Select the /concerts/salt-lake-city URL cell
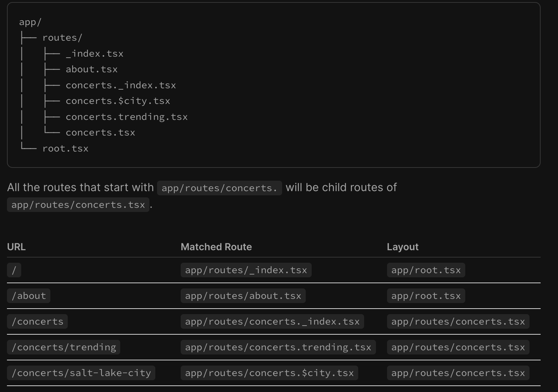This screenshot has height=392, width=558. coord(81,373)
